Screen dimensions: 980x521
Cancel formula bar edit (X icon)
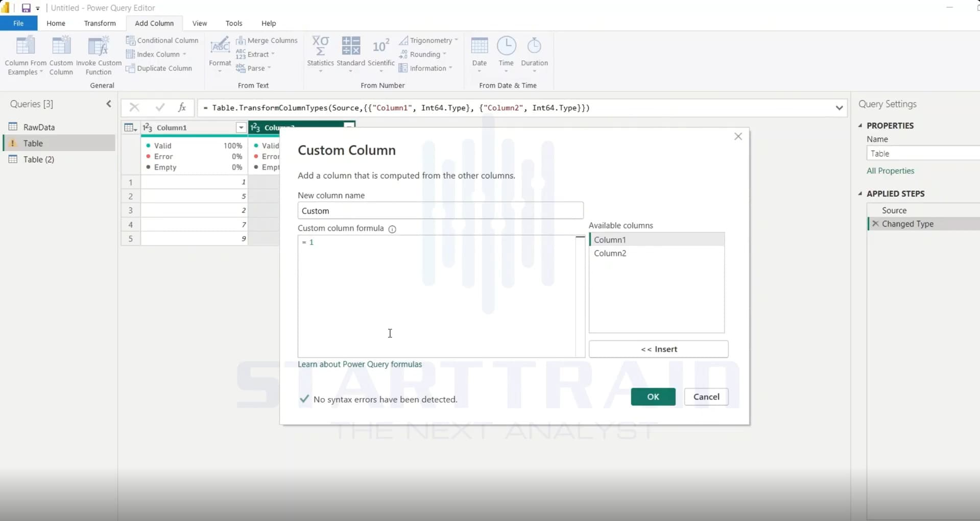tap(134, 107)
